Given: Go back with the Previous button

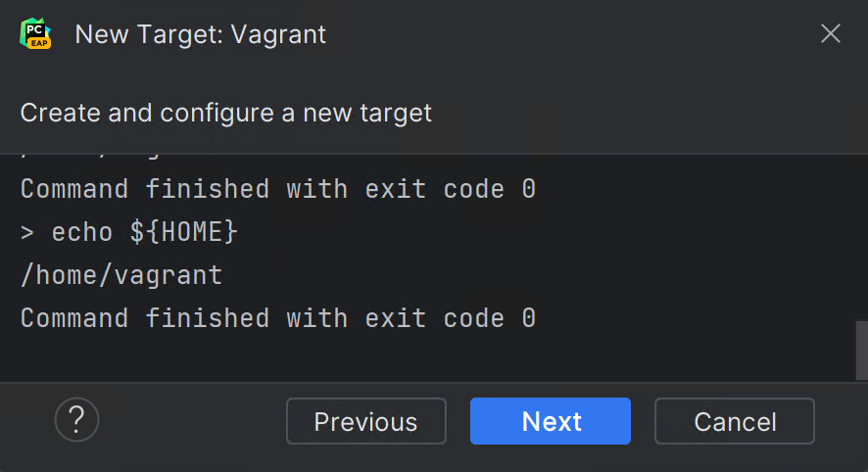Looking at the screenshot, I should 365,421.
